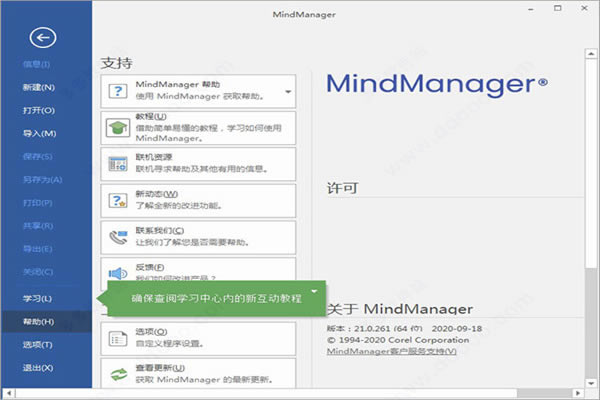
Task: Click the 教程 graduation cap icon
Action: tap(118, 128)
